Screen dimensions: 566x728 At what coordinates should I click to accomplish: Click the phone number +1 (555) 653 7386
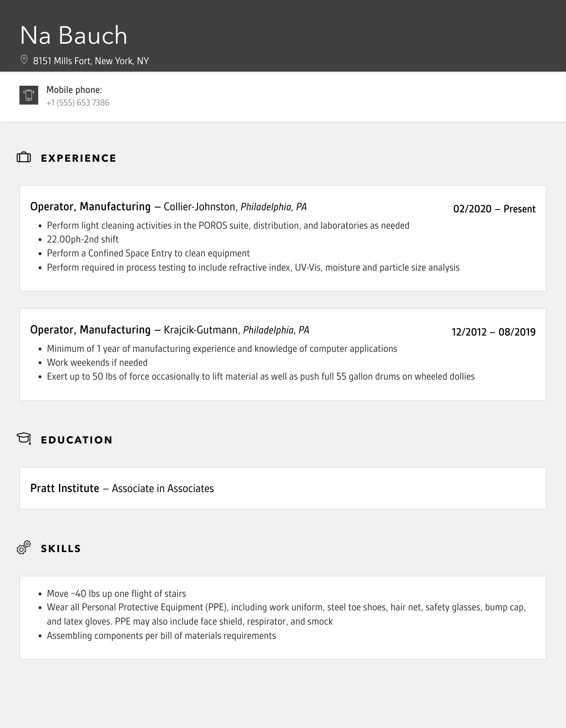click(78, 103)
